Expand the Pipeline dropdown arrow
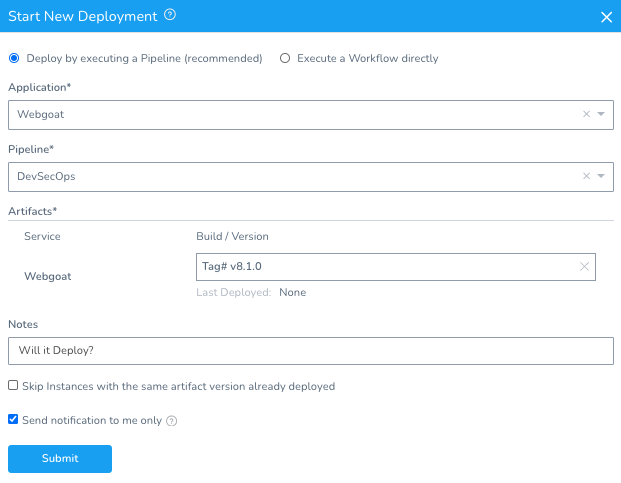 click(601, 176)
